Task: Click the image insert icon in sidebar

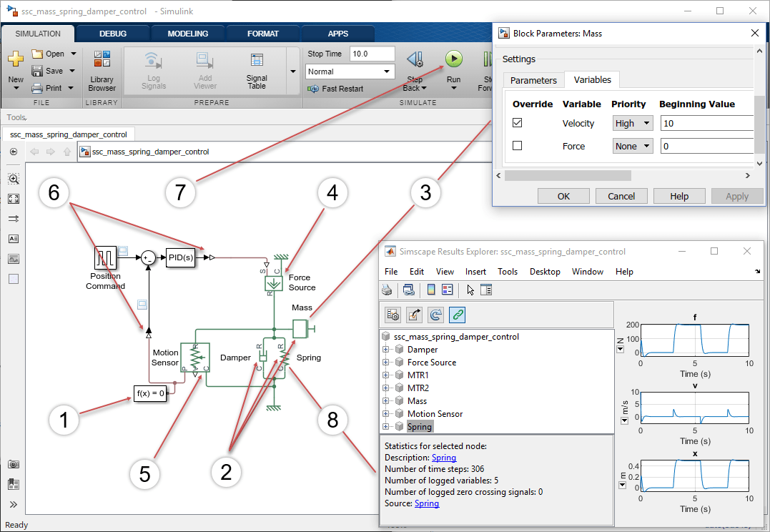Action: 14,259
